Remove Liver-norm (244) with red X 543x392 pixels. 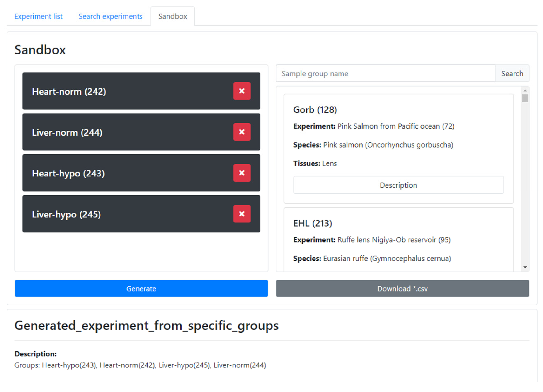pyautogui.click(x=242, y=132)
